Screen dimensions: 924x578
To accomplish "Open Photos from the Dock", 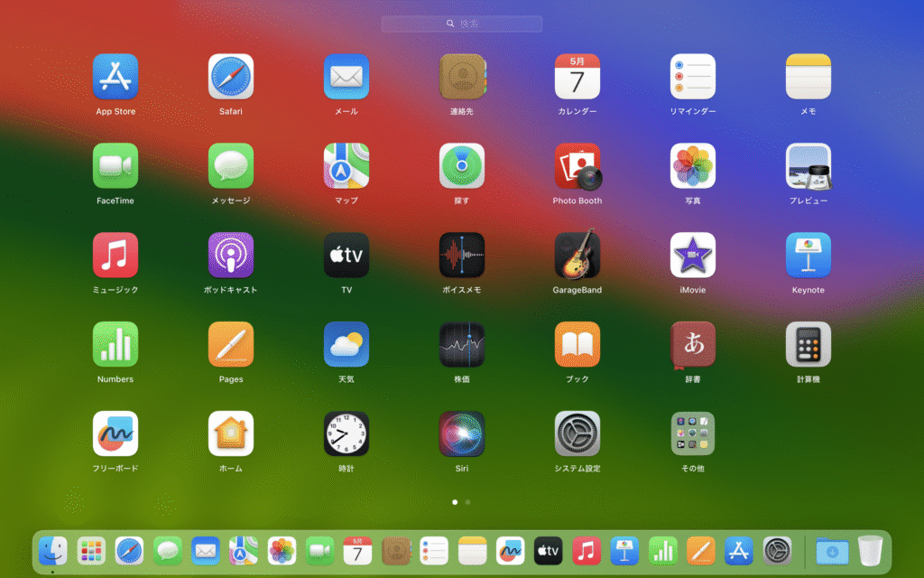I will pyautogui.click(x=282, y=551).
